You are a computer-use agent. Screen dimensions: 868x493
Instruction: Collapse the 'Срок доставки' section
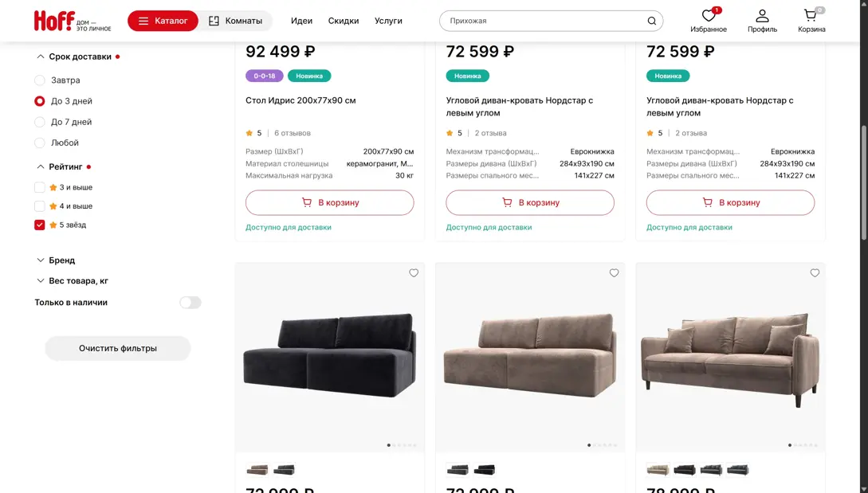41,57
